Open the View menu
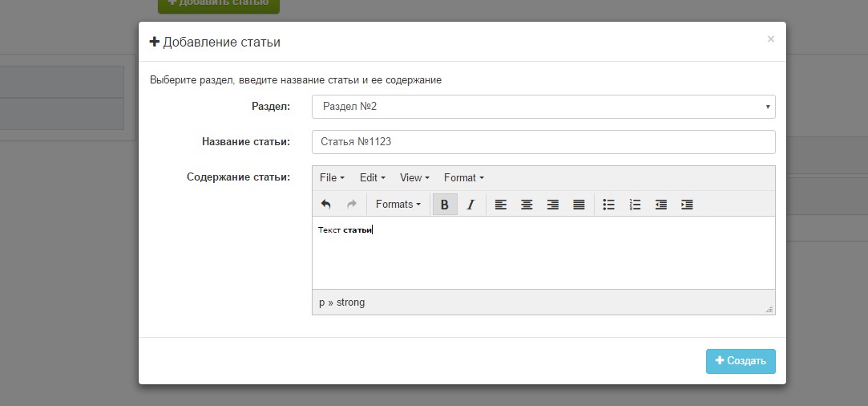Screen dimensions: 868x406 414,178
